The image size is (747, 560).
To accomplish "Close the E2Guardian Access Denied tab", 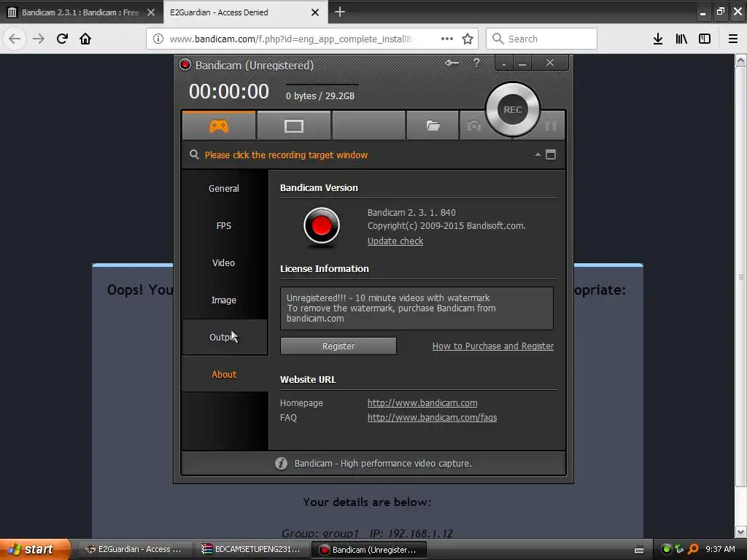I will [x=315, y=12].
